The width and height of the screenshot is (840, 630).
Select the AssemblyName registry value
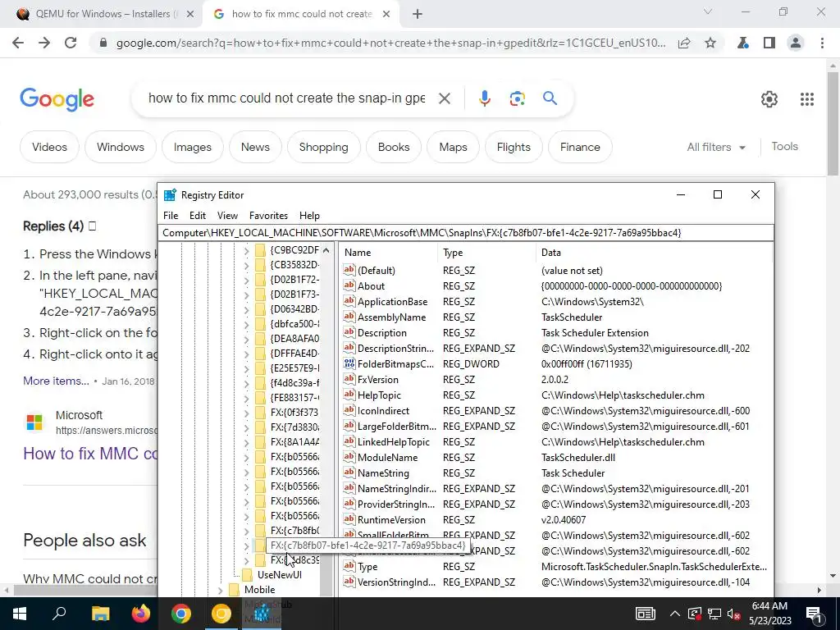391,317
